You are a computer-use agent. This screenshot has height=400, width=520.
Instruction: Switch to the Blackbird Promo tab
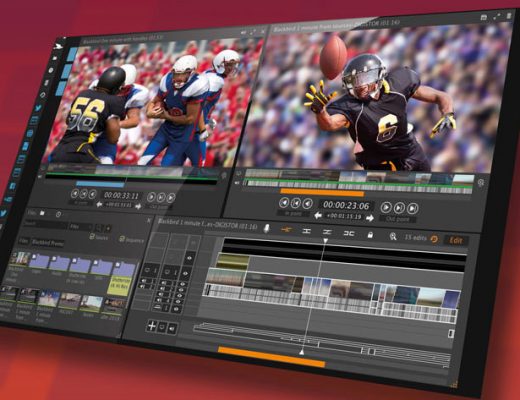47,242
